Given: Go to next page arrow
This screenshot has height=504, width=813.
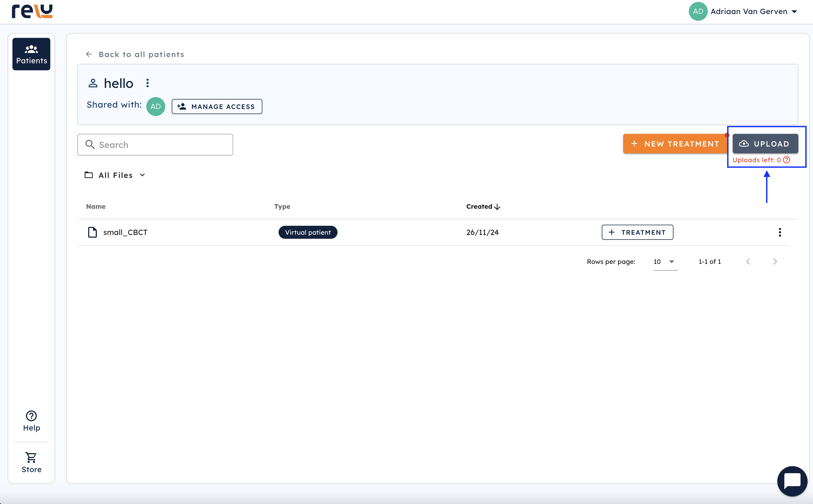Looking at the screenshot, I should (775, 261).
